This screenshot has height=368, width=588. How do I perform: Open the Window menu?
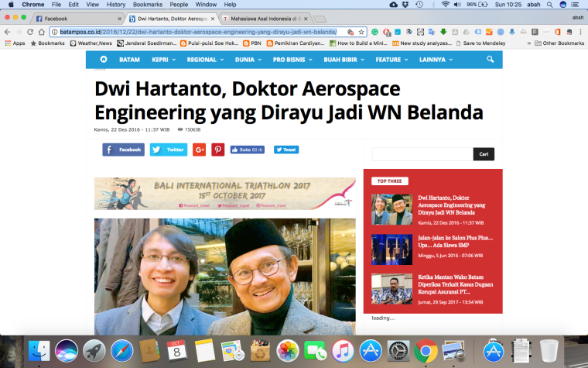[x=206, y=5]
